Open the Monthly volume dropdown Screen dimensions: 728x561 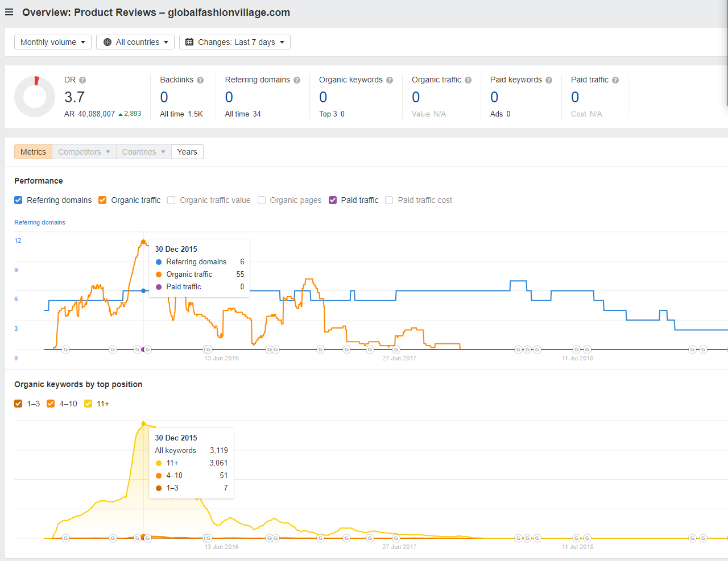tap(53, 42)
